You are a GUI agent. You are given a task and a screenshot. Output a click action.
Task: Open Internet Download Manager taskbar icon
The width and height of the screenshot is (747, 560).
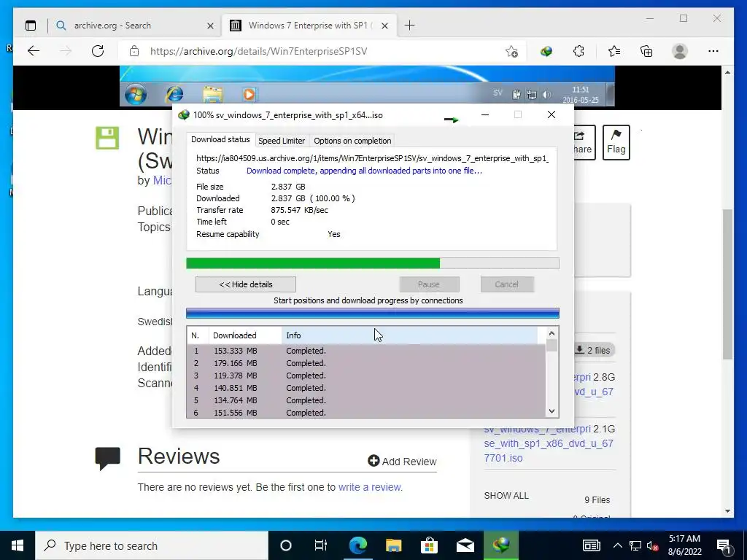pos(501,545)
